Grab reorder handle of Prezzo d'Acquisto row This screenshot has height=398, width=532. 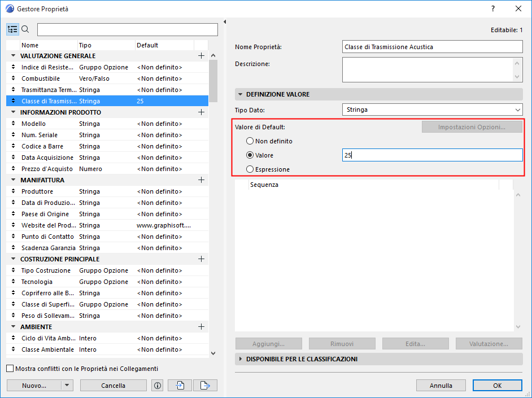point(13,168)
